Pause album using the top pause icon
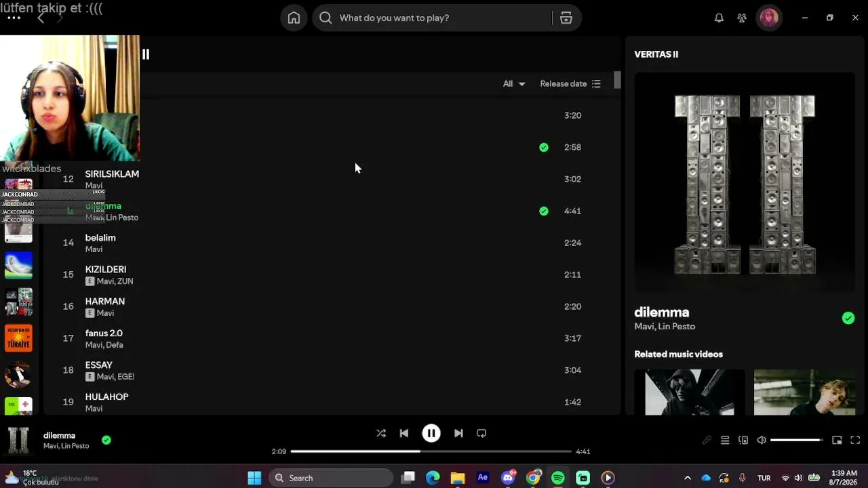This screenshot has height=488, width=868. tap(146, 54)
